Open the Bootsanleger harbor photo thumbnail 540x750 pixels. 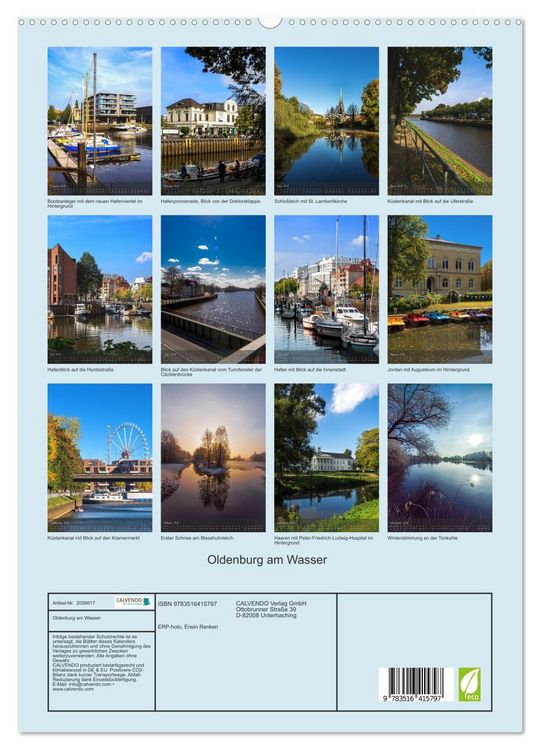point(100,121)
